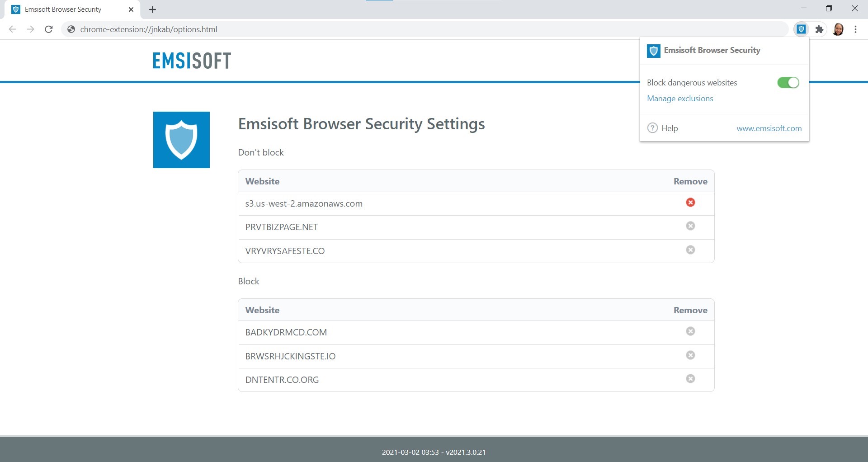Click the red remove icon for s3.us-west-2.amazonaws.com
The image size is (868, 462).
point(690,203)
